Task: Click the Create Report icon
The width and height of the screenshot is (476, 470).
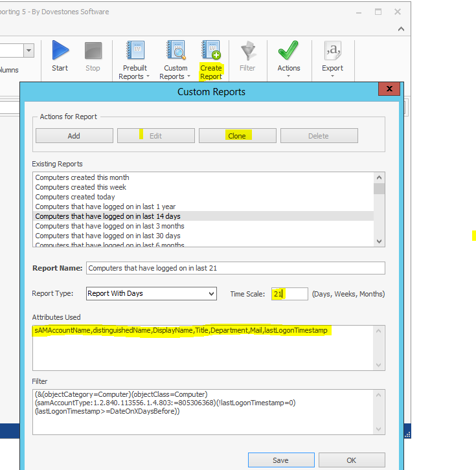Action: point(211,50)
